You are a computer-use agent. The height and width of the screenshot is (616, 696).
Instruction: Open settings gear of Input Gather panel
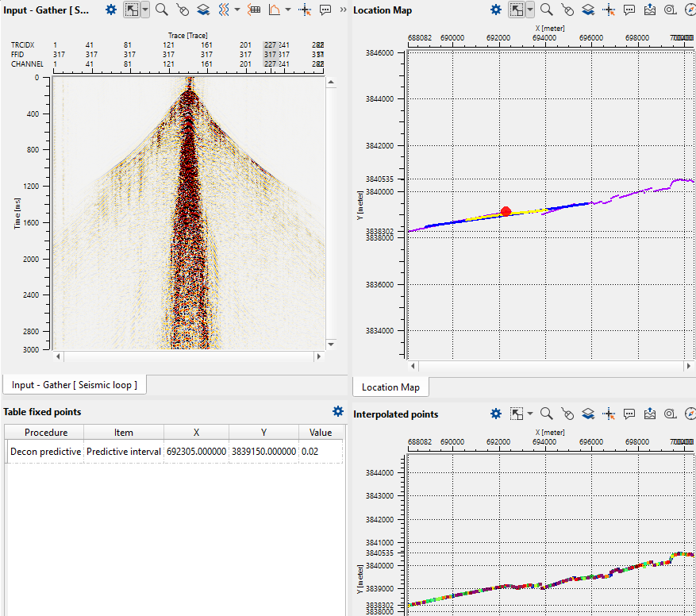(111, 10)
